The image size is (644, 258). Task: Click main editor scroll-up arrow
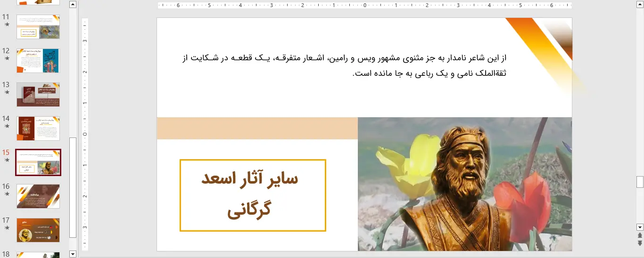coord(640,5)
